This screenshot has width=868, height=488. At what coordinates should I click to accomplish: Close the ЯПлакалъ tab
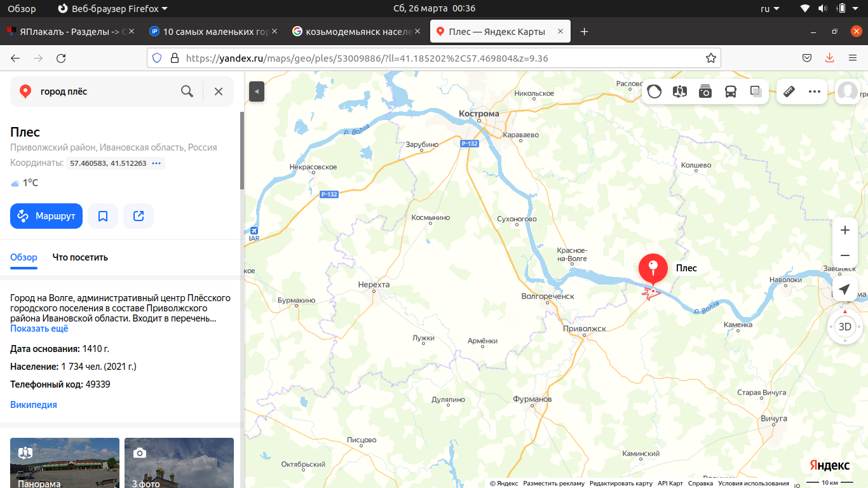click(132, 32)
